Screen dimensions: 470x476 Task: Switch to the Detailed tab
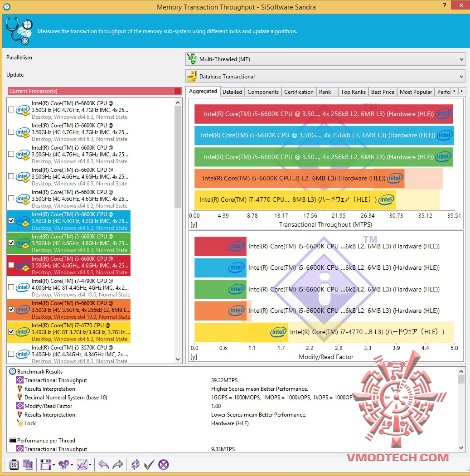(232, 92)
